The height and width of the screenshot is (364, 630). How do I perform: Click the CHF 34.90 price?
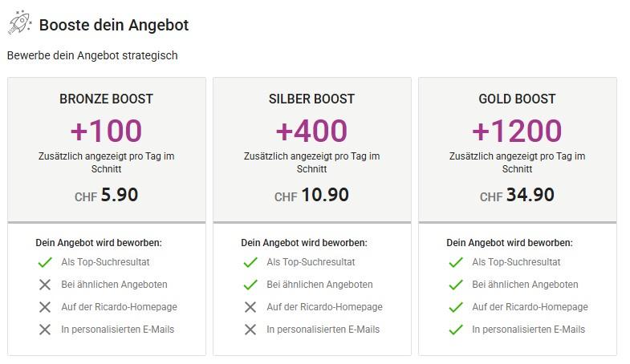(x=517, y=195)
